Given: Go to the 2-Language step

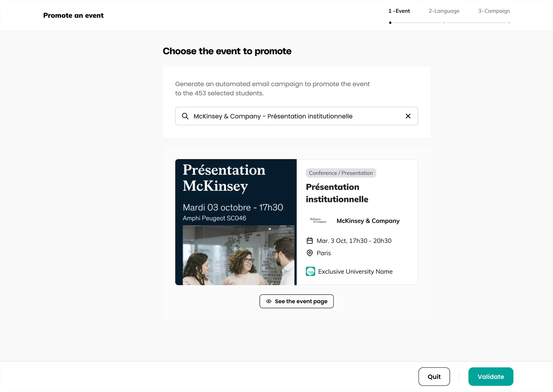Looking at the screenshot, I should point(444,11).
